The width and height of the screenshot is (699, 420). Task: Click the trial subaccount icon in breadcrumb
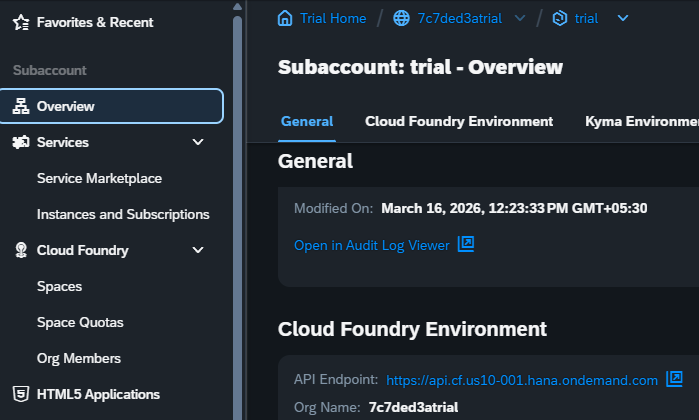pos(560,18)
